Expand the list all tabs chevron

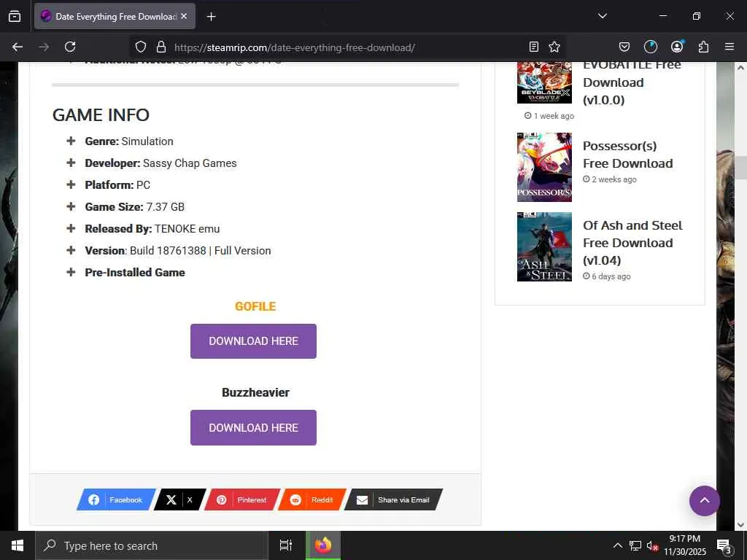(x=602, y=16)
